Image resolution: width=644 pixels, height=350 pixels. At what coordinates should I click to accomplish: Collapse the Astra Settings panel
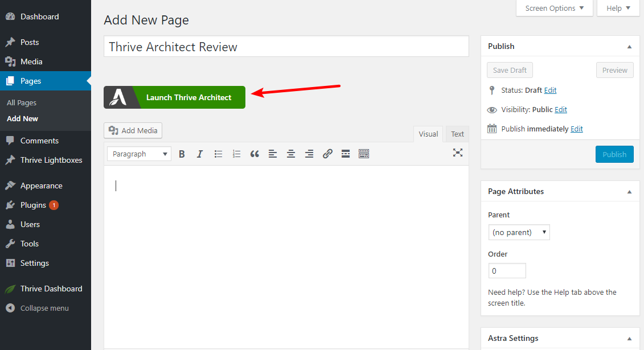(x=629, y=339)
